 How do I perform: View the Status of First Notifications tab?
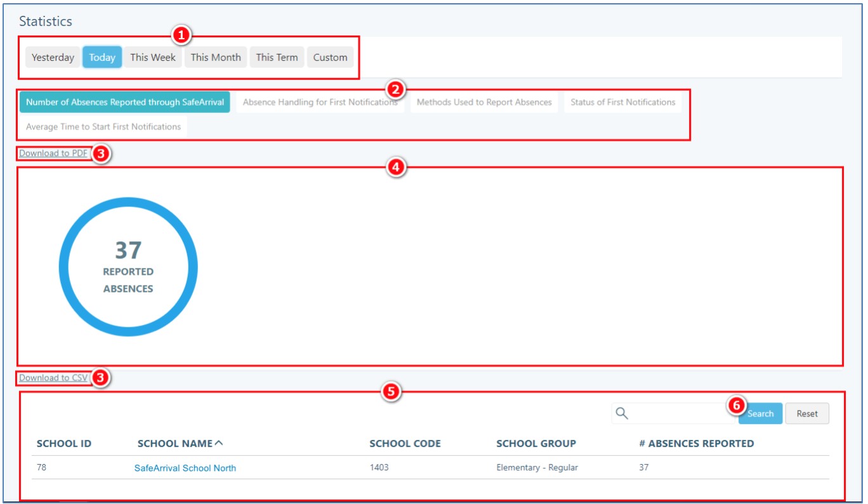coord(622,102)
